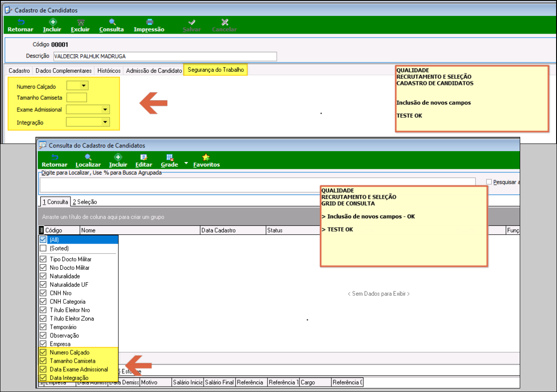This screenshot has width=557, height=392.
Task: Uncheck the Nro Docto Militar column
Action: (43, 268)
